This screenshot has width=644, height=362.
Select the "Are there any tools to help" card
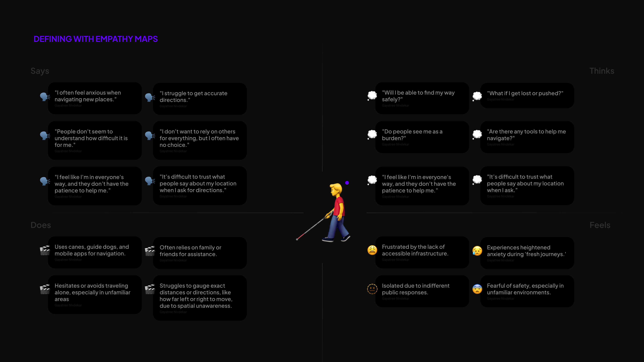pos(527,137)
